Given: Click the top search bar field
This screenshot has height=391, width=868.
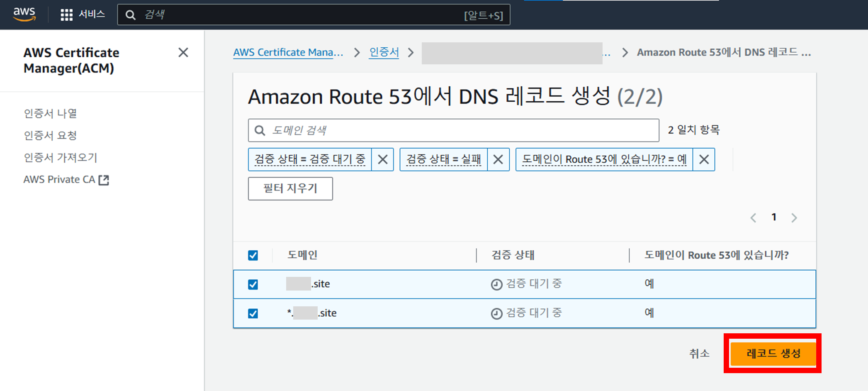Looking at the screenshot, I should (314, 15).
